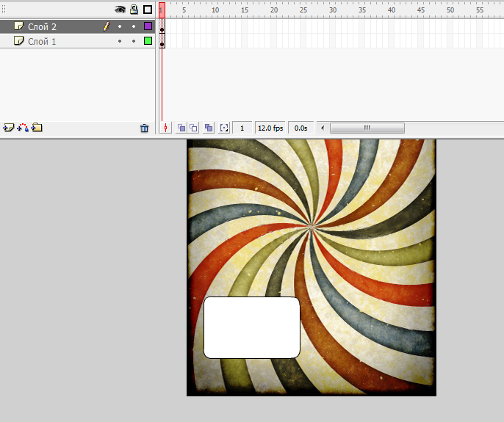Click the horizontal timeline scrollbar thumb

coord(367,128)
